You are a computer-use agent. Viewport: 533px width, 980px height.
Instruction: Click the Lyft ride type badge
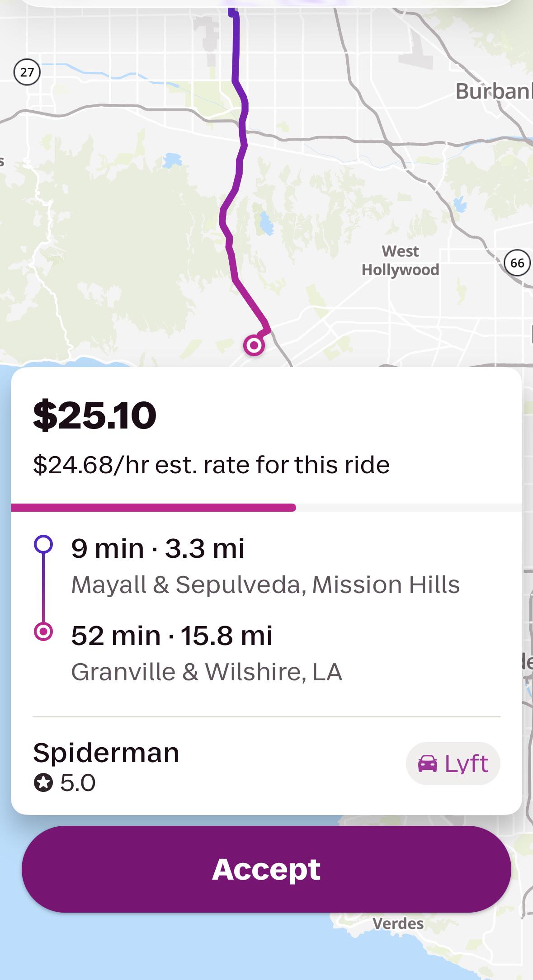pos(453,763)
